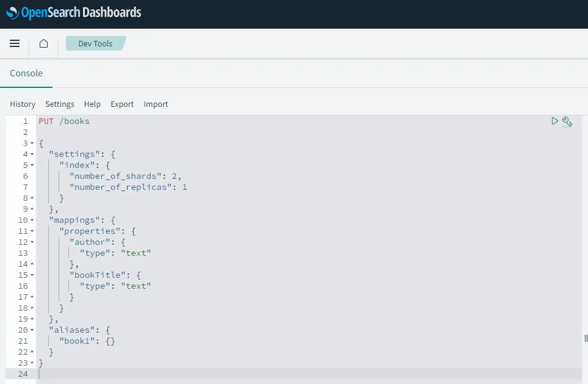Click the OpenSearch Dashboards logo
The height and width of the screenshot is (384, 588).
coord(74,13)
